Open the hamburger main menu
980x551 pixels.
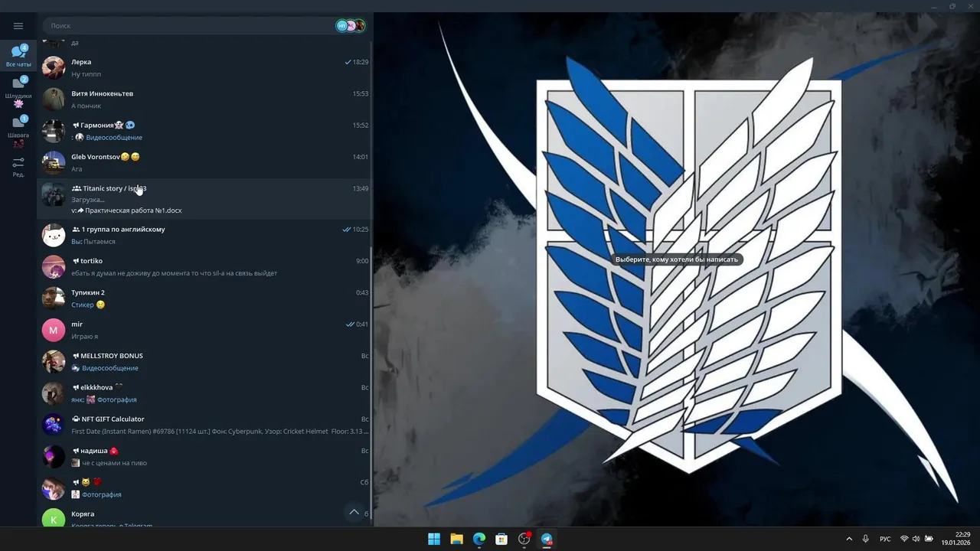(18, 25)
